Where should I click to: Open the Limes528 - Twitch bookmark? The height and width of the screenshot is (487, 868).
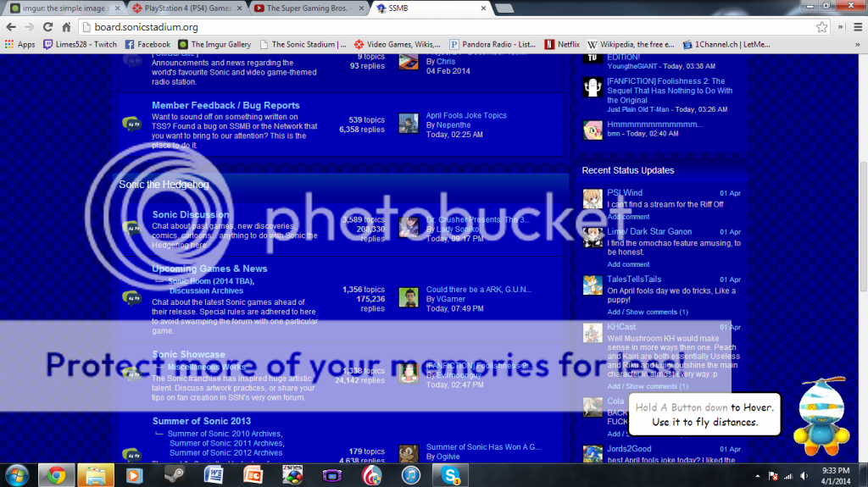pyautogui.click(x=81, y=44)
